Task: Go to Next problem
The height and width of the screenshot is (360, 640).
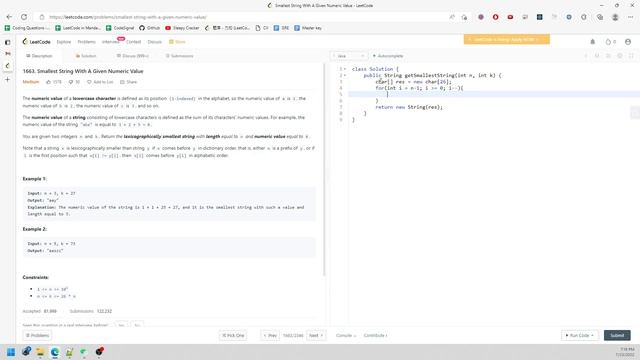Action: [316, 336]
